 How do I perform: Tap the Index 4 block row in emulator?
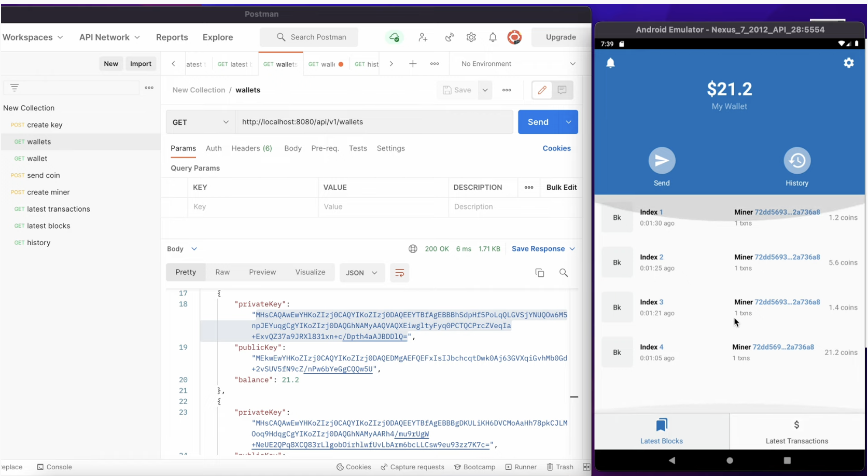tap(730, 353)
